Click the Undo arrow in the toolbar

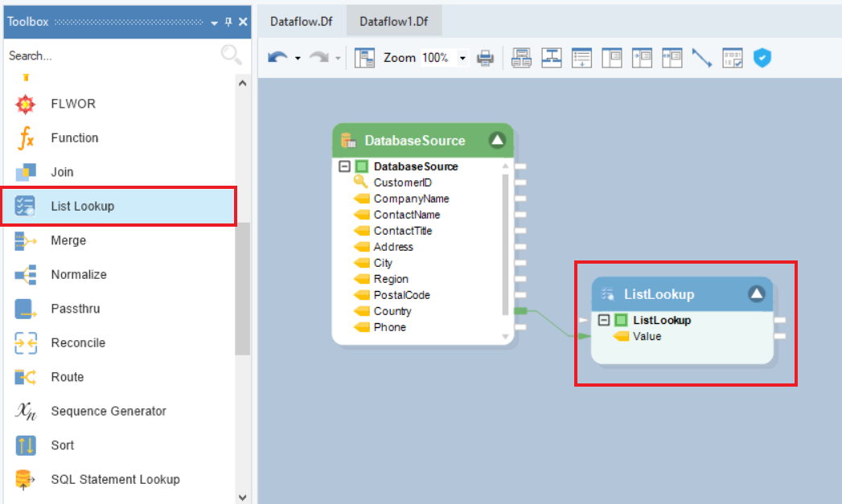click(278, 58)
